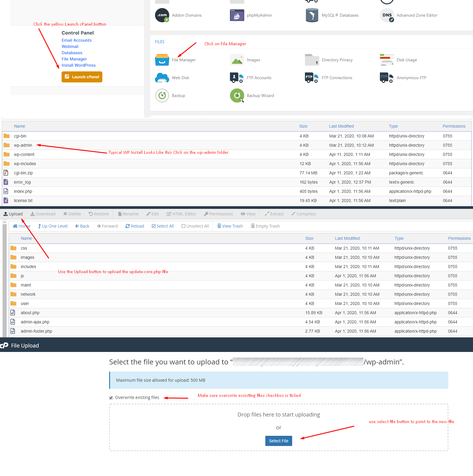Click the Upload toolbar button
Image resolution: width=473 pixels, height=476 pixels.
point(13,214)
